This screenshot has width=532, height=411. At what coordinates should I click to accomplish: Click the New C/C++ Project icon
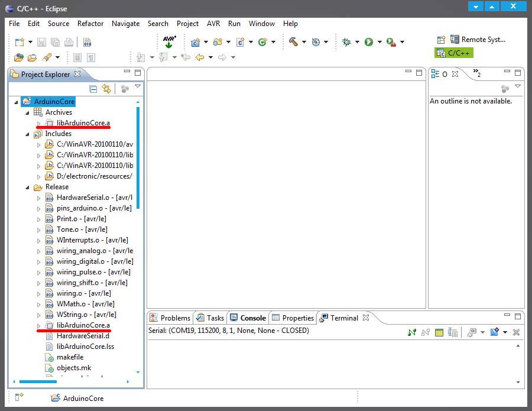[x=196, y=42]
